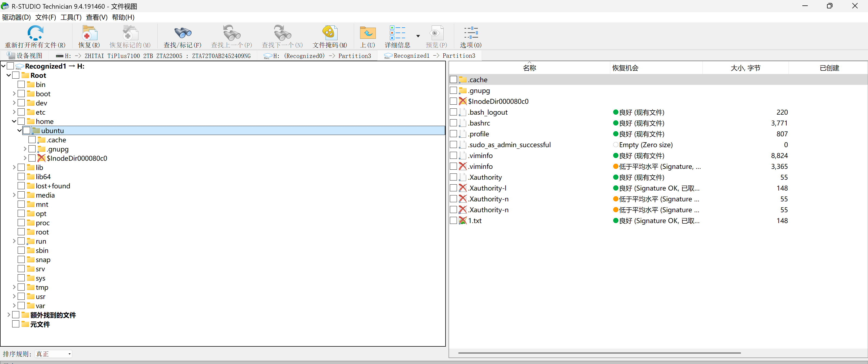Select the .viminfo file with good status
This screenshot has height=364, width=868.
pyautogui.click(x=481, y=156)
